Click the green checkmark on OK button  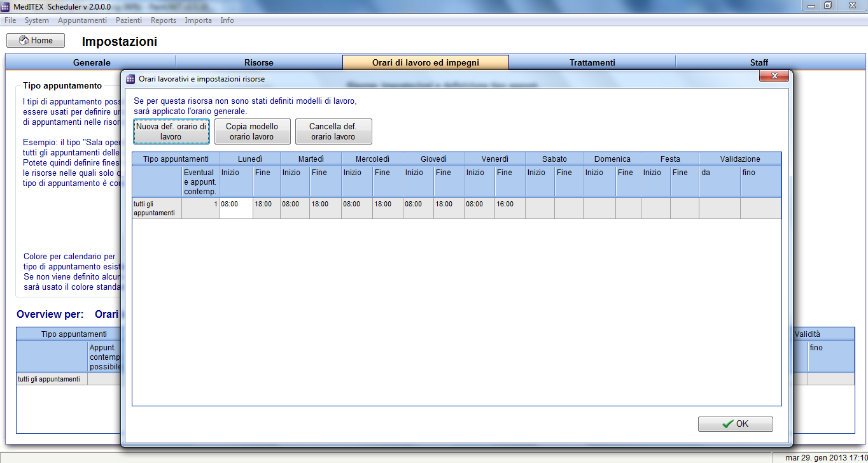coord(727,424)
